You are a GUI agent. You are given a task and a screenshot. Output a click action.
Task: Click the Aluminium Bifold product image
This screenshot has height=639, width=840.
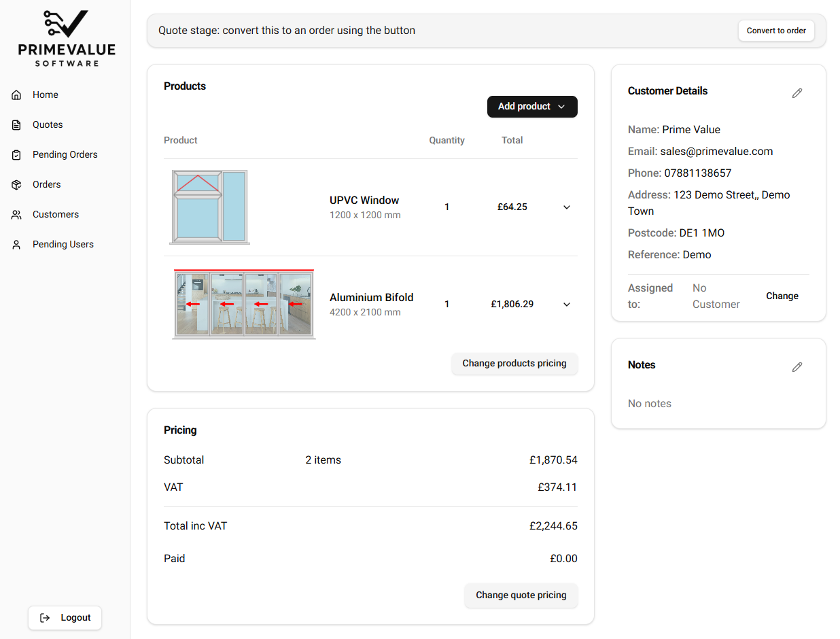tap(243, 304)
